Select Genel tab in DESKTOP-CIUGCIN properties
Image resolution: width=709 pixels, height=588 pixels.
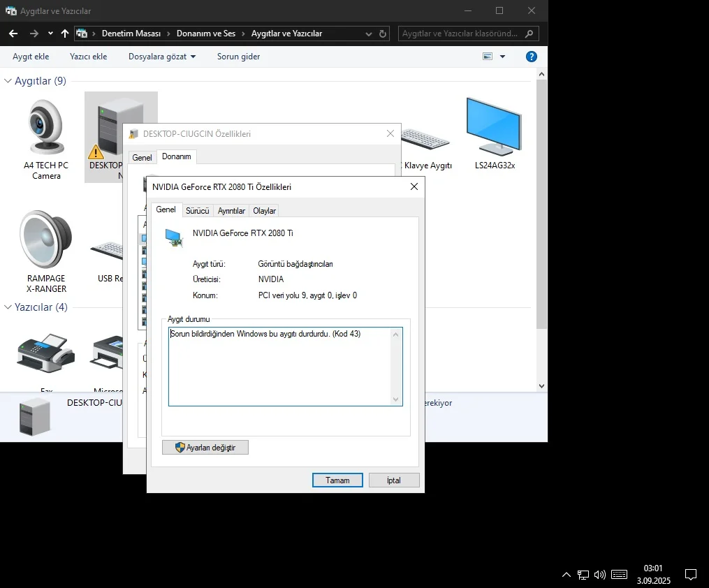[x=142, y=157]
